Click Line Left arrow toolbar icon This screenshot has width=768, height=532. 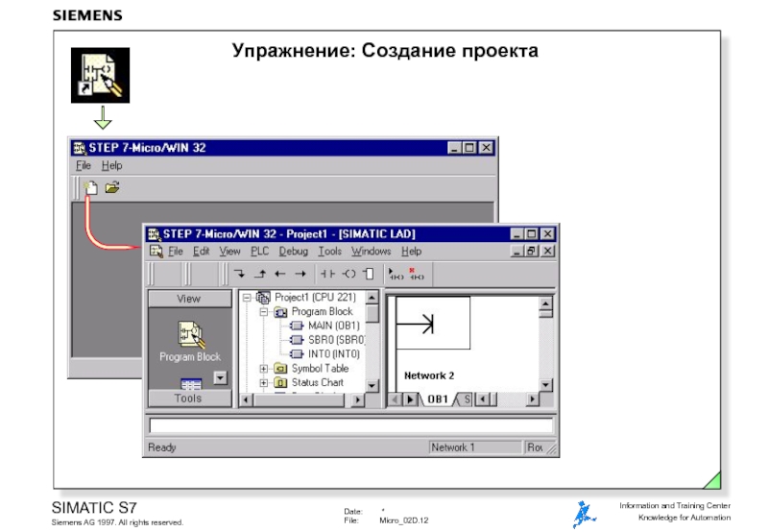pos(280,274)
